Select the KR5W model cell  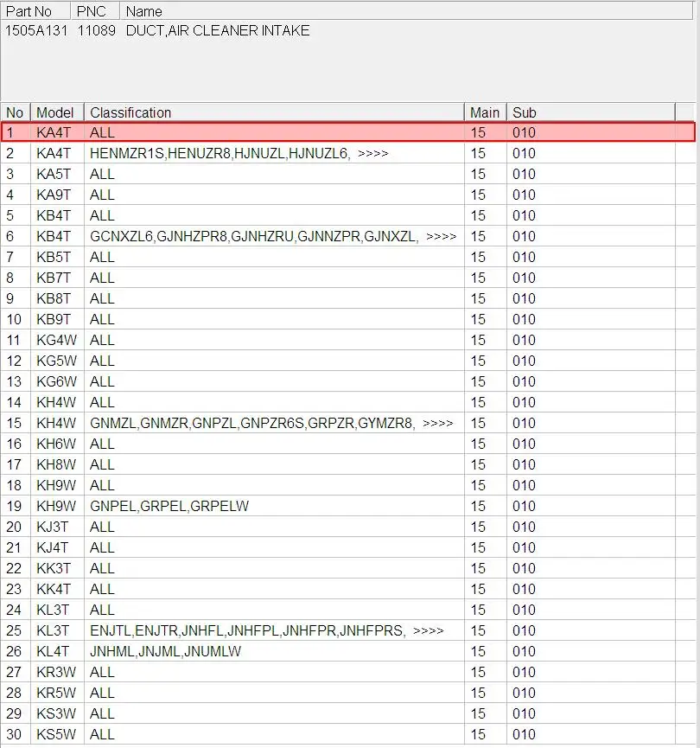tap(56, 694)
